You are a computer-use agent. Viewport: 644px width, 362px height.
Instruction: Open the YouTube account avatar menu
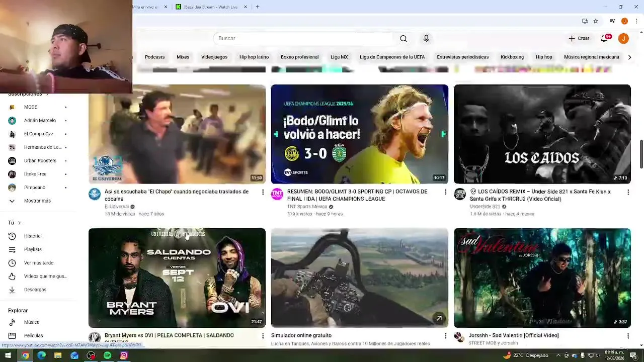(x=623, y=38)
